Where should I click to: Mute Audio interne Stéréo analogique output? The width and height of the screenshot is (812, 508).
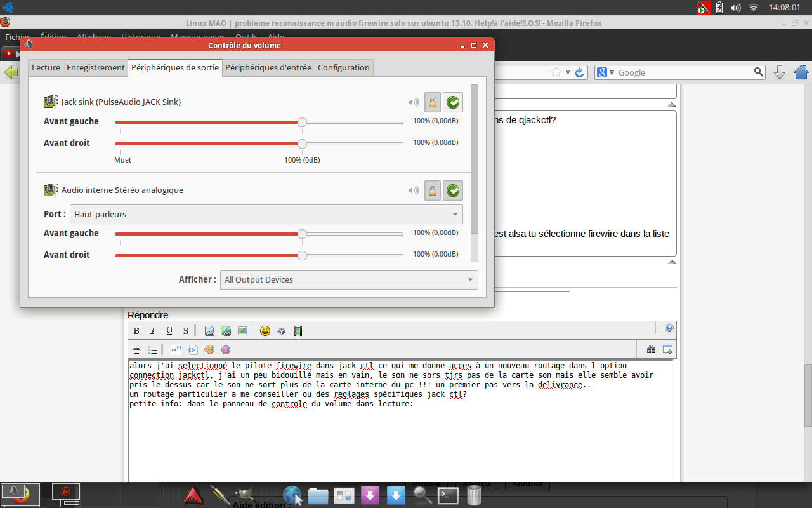414,190
